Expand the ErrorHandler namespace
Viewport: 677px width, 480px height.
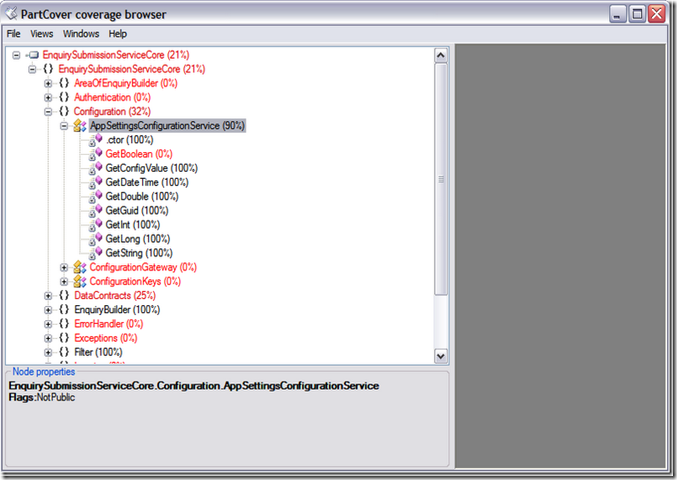click(x=48, y=324)
